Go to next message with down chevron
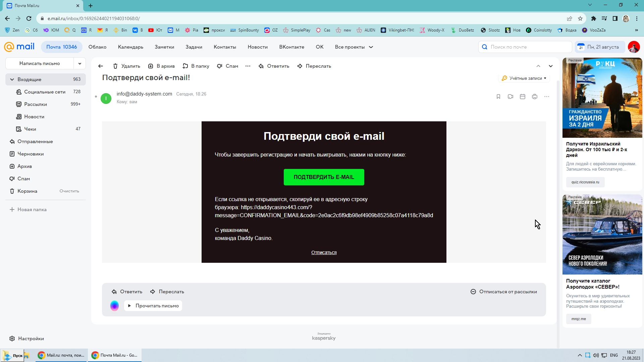Viewport: 644px width, 362px height. point(550,66)
